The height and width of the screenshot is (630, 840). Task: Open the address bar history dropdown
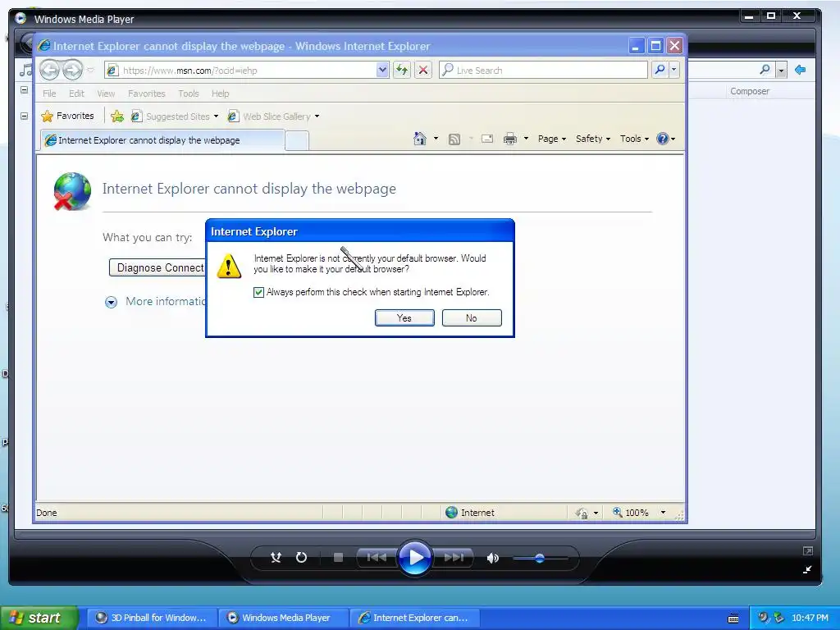click(382, 70)
